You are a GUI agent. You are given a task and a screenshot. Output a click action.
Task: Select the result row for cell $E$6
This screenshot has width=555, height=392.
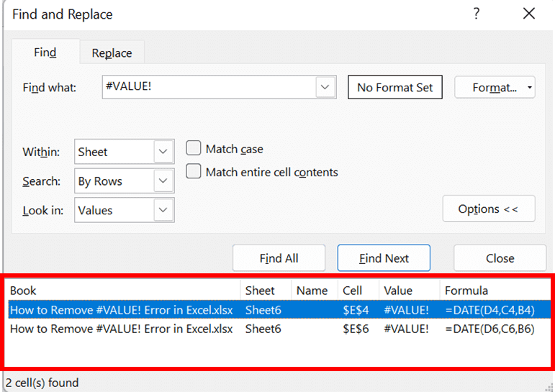pos(279,329)
